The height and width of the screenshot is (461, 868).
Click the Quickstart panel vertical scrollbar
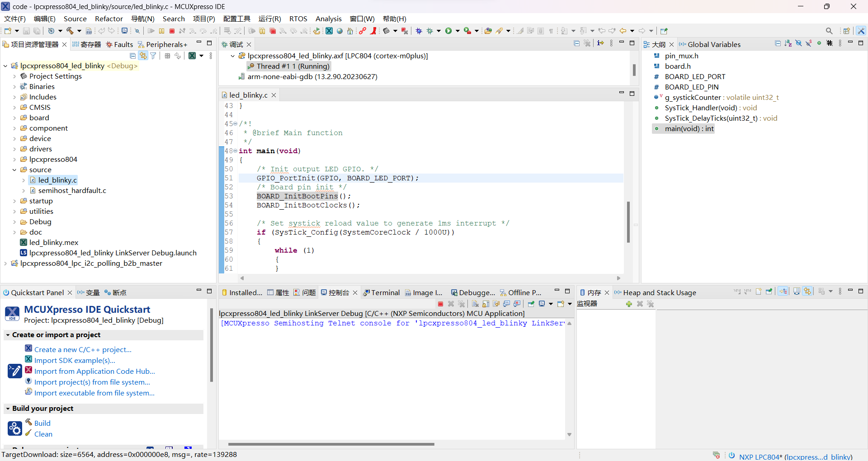[211, 345]
